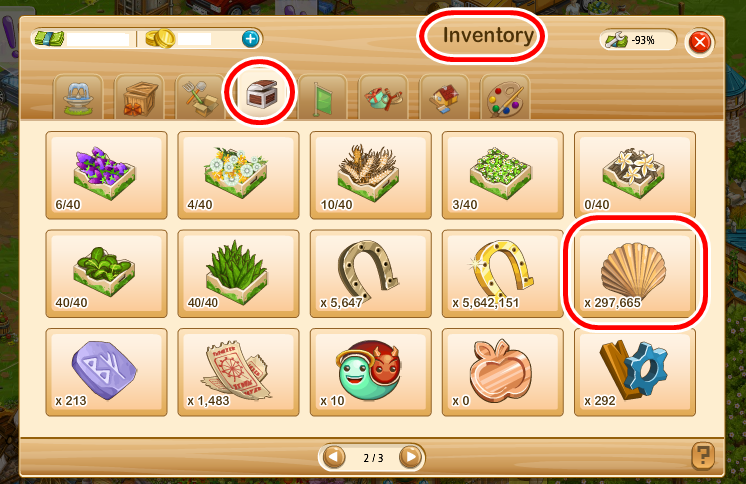Select the purple rune stone item
Viewport: 746px width, 484px height.
tap(107, 372)
